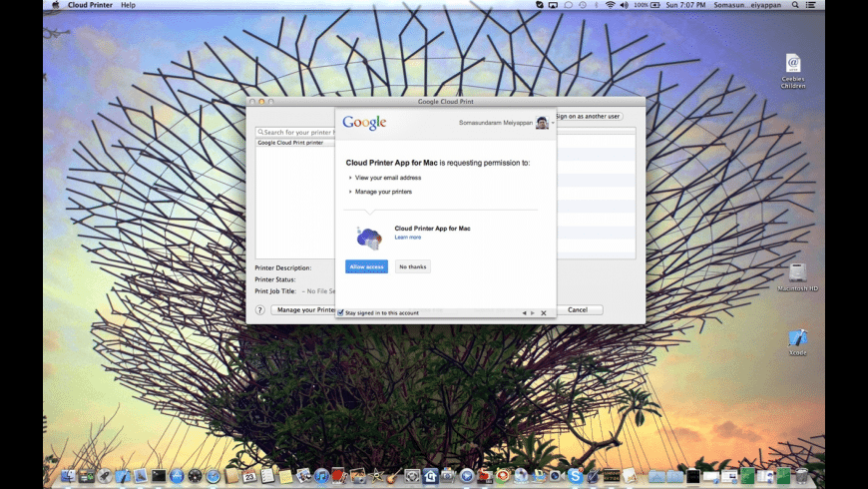This screenshot has width=868, height=489.
Task: Click the forward arrow in sign-in sheet
Action: tap(533, 313)
